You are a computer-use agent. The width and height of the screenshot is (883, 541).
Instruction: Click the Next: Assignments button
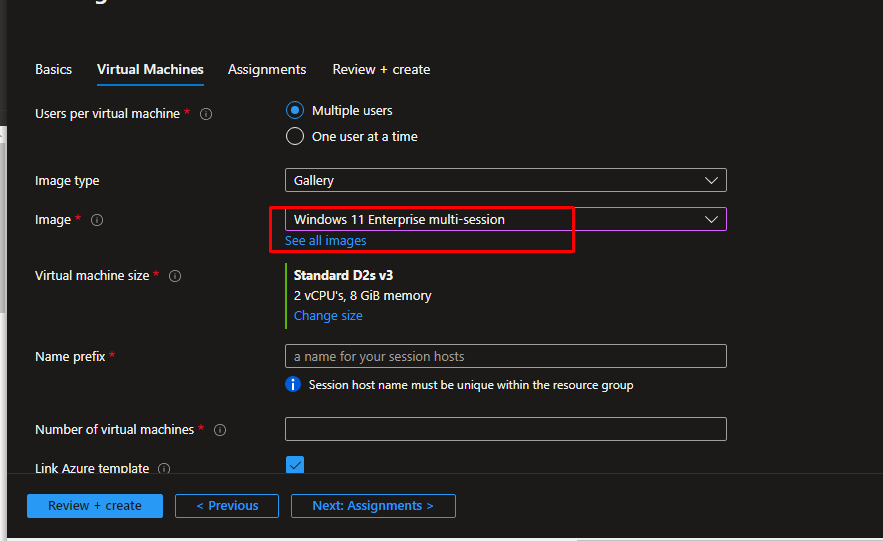tap(373, 506)
